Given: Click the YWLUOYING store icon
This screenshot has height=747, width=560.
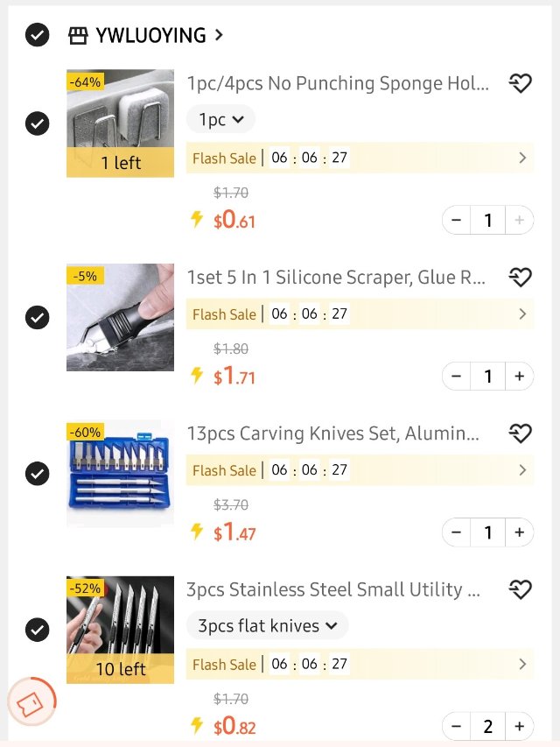Looking at the screenshot, I should (78, 36).
